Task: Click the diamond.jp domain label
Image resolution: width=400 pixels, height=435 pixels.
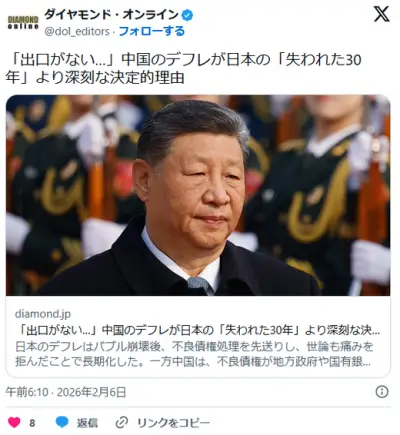Action: [x=43, y=314]
